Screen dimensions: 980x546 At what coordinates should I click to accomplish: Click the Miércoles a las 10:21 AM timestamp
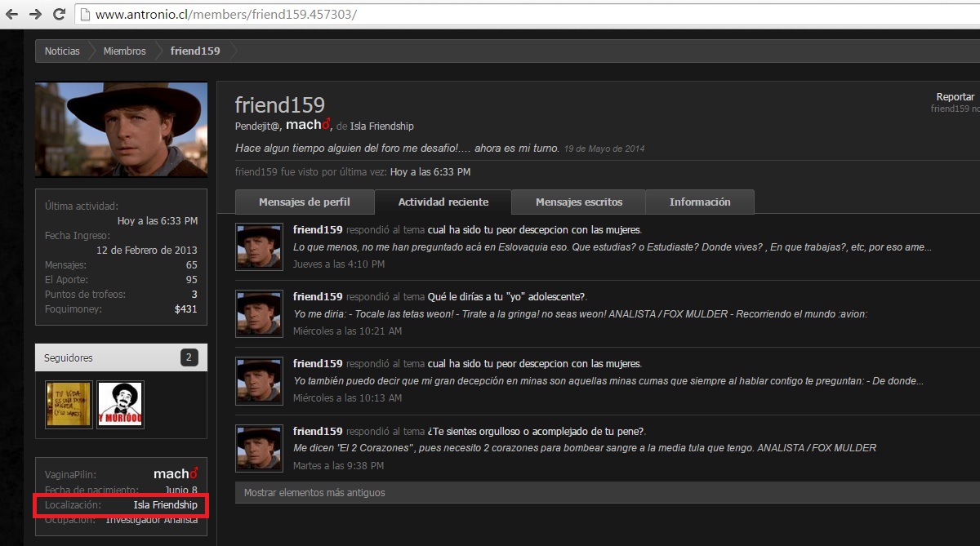point(348,331)
